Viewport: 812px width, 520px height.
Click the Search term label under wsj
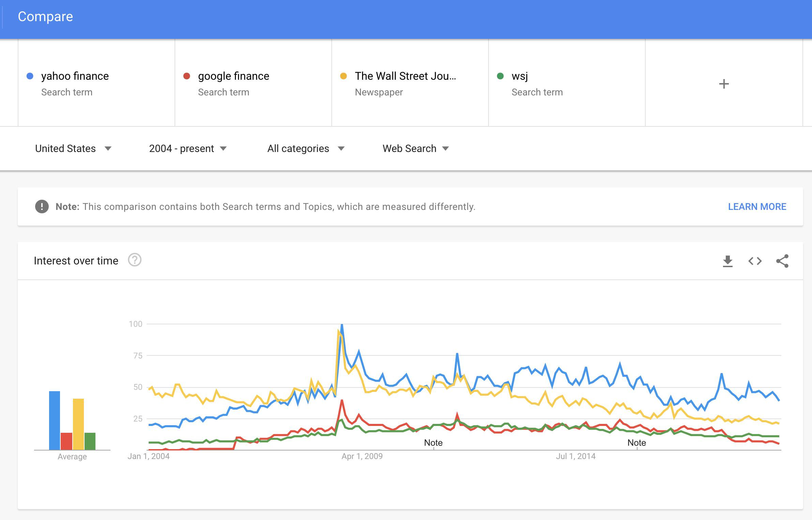tap(537, 92)
